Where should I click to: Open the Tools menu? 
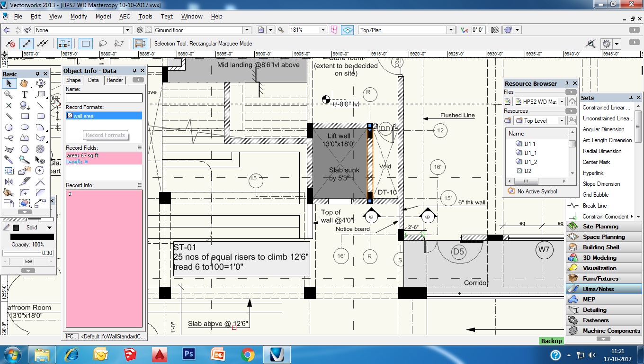145,16
